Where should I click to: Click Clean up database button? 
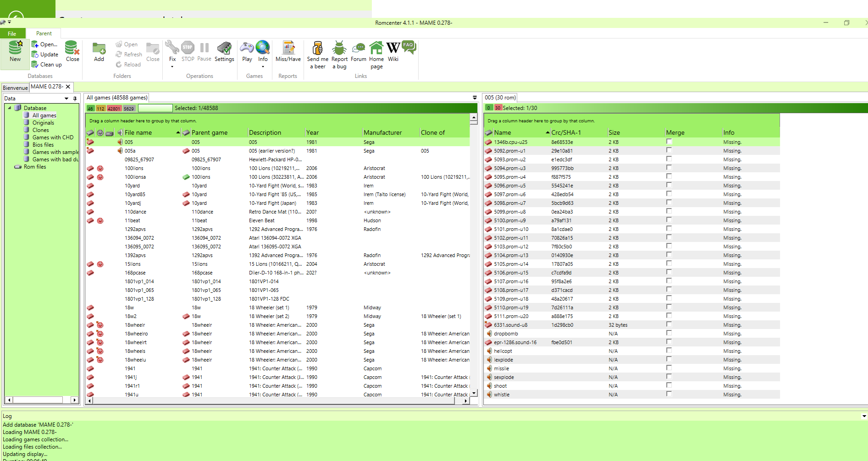(46, 65)
